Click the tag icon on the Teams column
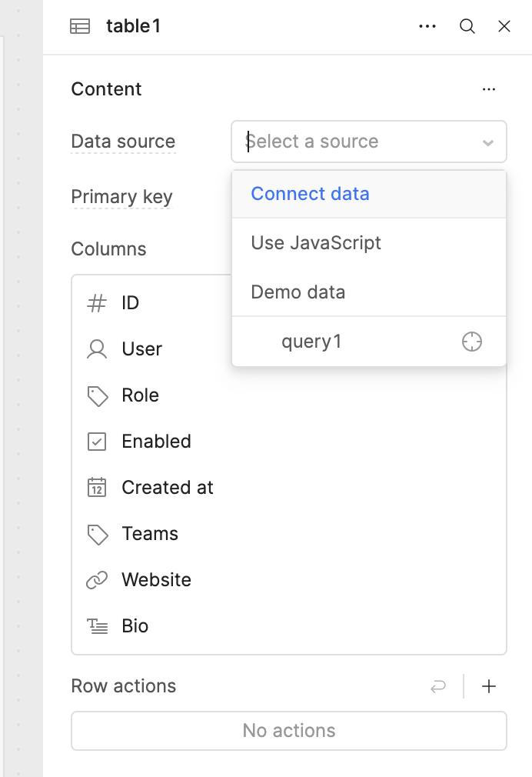Screen dimensions: 532x777 tap(96, 533)
